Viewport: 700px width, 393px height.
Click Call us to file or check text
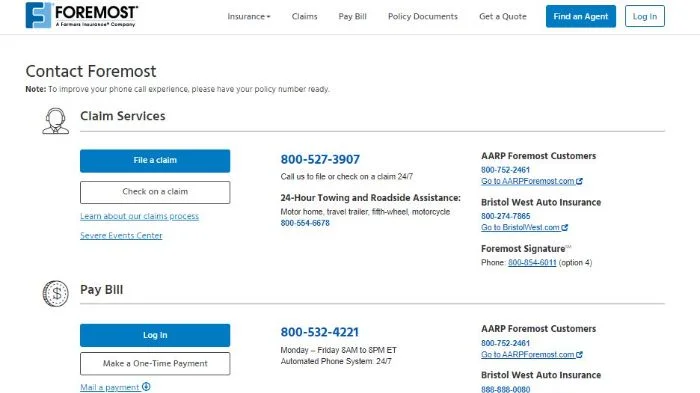(x=346, y=176)
